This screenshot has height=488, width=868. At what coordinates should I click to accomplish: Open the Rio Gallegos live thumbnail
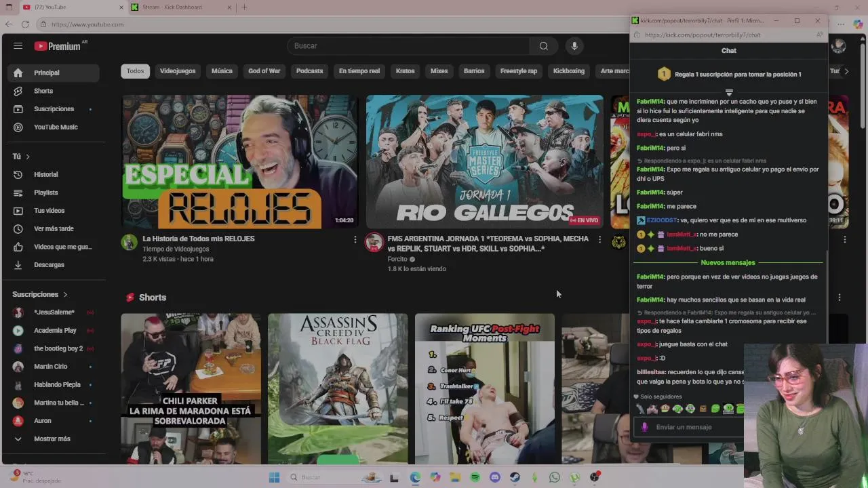pos(484,162)
